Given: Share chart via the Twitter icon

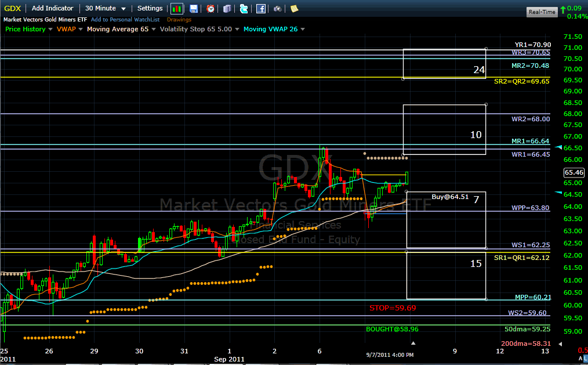Looking at the screenshot, I should pos(244,9).
